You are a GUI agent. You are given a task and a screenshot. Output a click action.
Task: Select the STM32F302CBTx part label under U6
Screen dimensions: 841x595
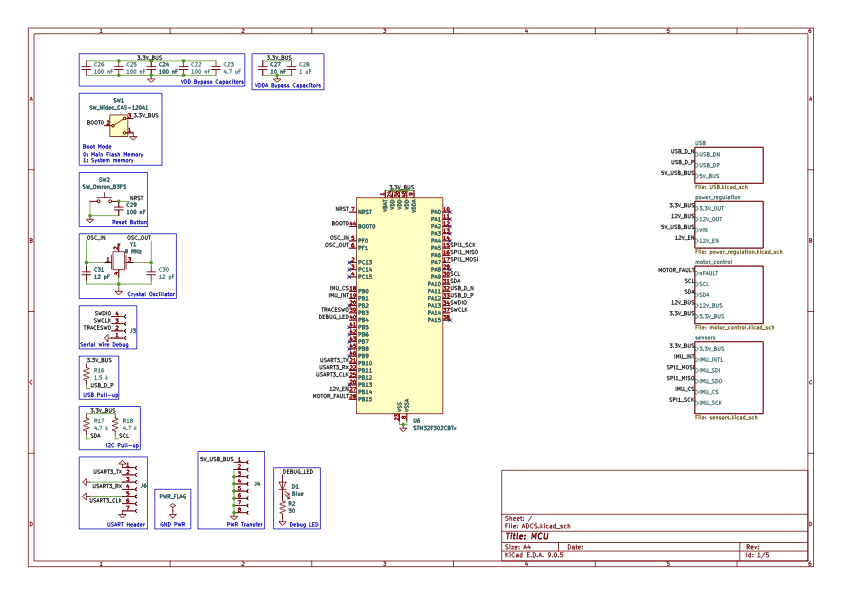click(x=434, y=428)
